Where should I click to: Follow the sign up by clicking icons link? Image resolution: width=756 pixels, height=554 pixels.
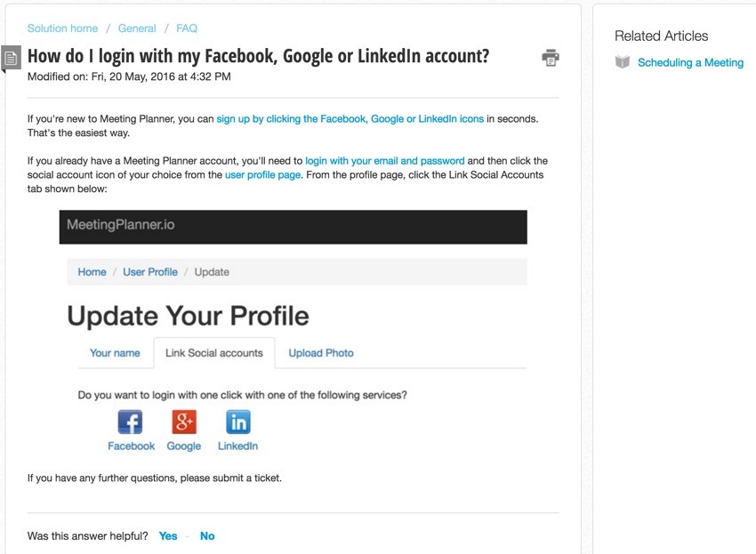350,119
